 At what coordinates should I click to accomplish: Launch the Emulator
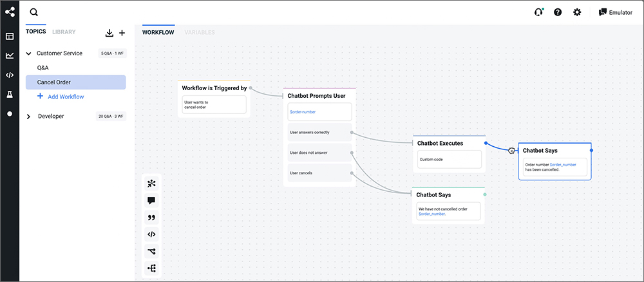coord(615,12)
